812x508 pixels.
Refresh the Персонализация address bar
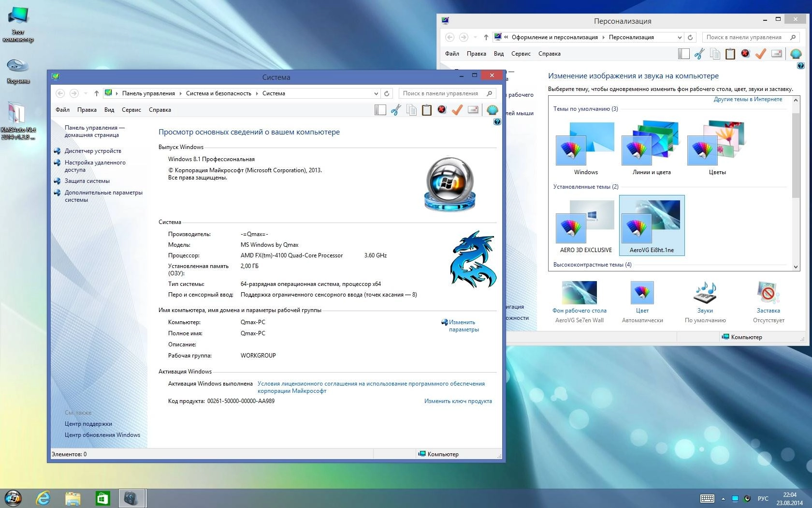coord(690,37)
